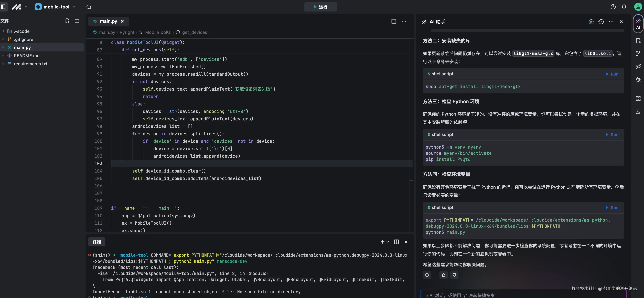Open notifications bell icon
The image size is (644, 298).
[624, 7]
